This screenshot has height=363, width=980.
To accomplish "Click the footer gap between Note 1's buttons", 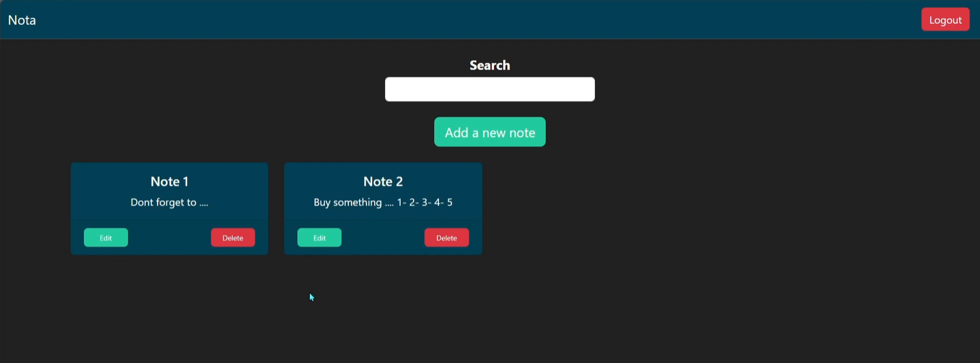I will (169, 238).
